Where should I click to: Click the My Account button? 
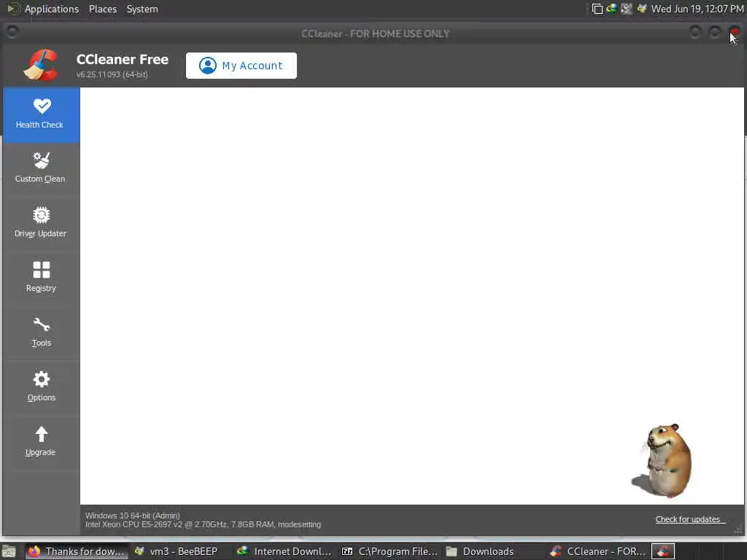[x=241, y=66]
